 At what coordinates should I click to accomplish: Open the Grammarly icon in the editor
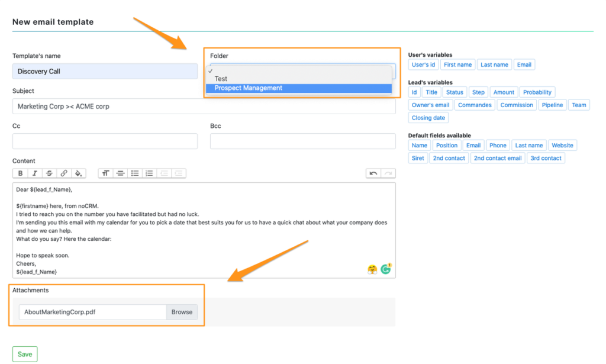(386, 269)
